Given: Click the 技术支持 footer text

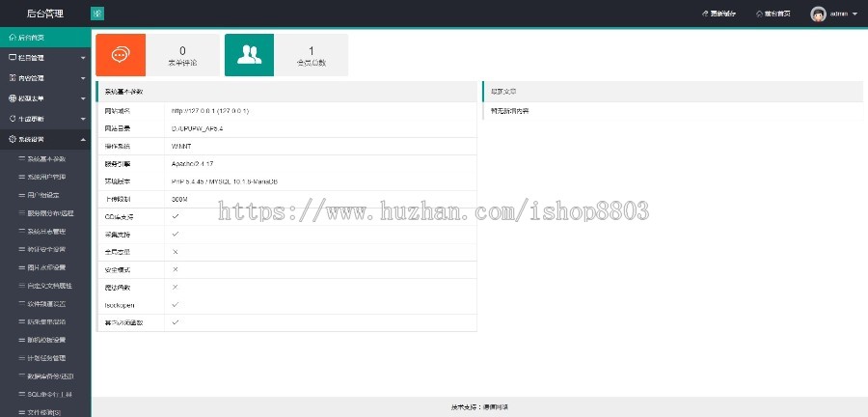Looking at the screenshot, I should point(479,407).
